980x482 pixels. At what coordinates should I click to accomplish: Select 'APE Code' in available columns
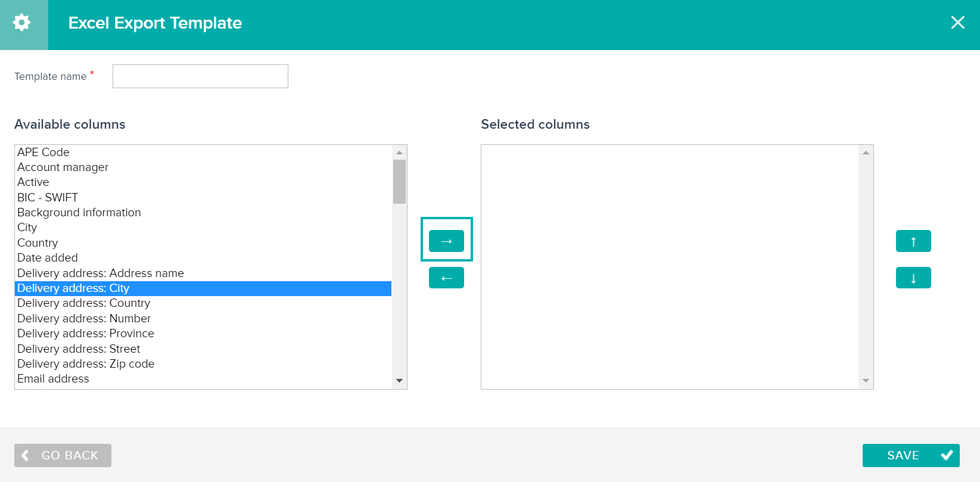pyautogui.click(x=203, y=152)
